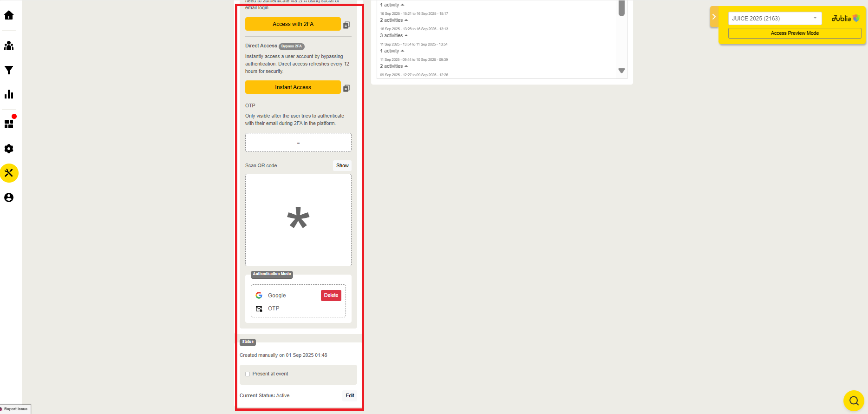The width and height of the screenshot is (868, 414).
Task: Click 'Created manually on 01 Sep 2025 01:48'
Action: tap(283, 355)
